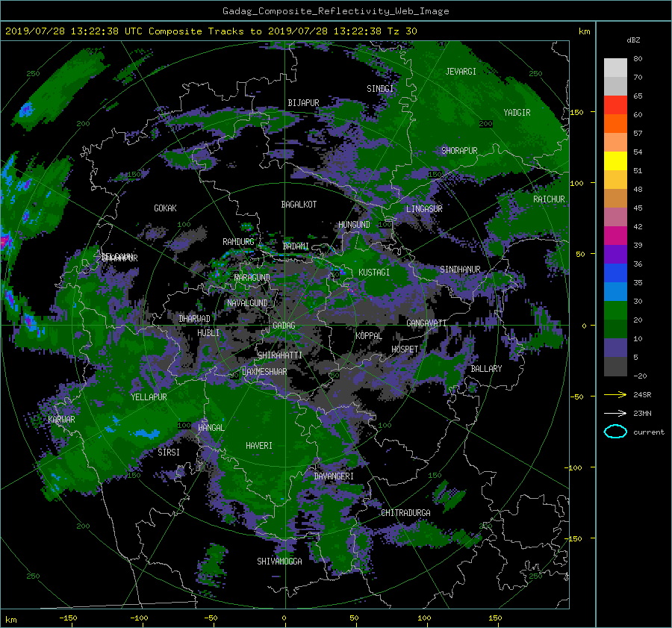Click the RAICHUR city label
672x628 pixels.
pyautogui.click(x=549, y=199)
